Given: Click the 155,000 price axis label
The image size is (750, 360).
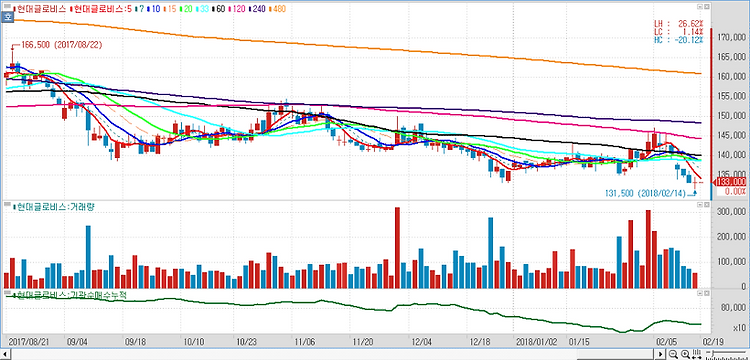Looking at the screenshot, I should 731,96.
